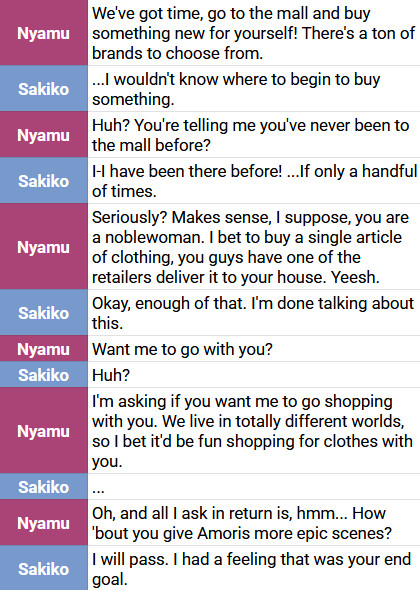Click Nyamu label beside the Amoris request

point(43,523)
